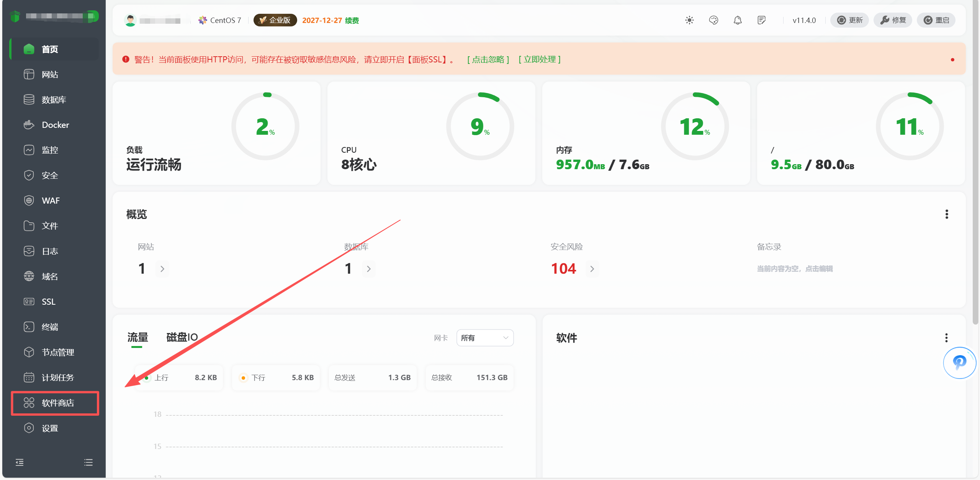Toggle the 下行 traffic legend

pos(259,377)
